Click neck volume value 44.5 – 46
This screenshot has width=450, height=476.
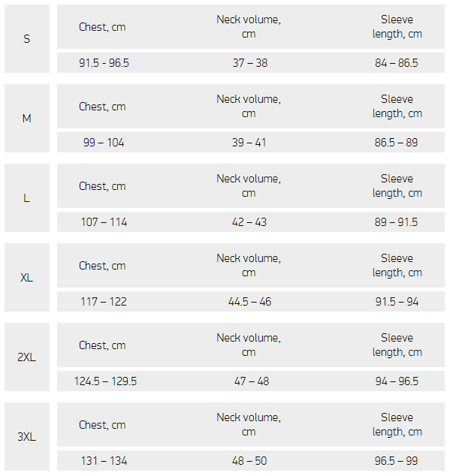click(x=249, y=302)
